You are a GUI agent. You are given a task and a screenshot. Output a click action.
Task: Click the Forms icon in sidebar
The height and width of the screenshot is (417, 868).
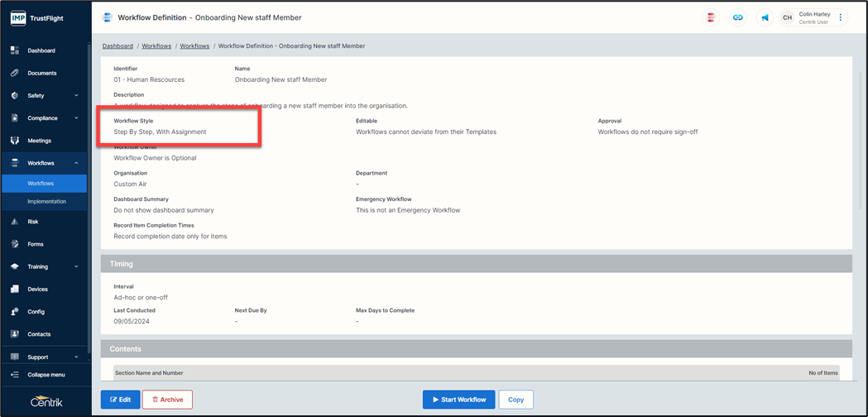pyautogui.click(x=15, y=244)
